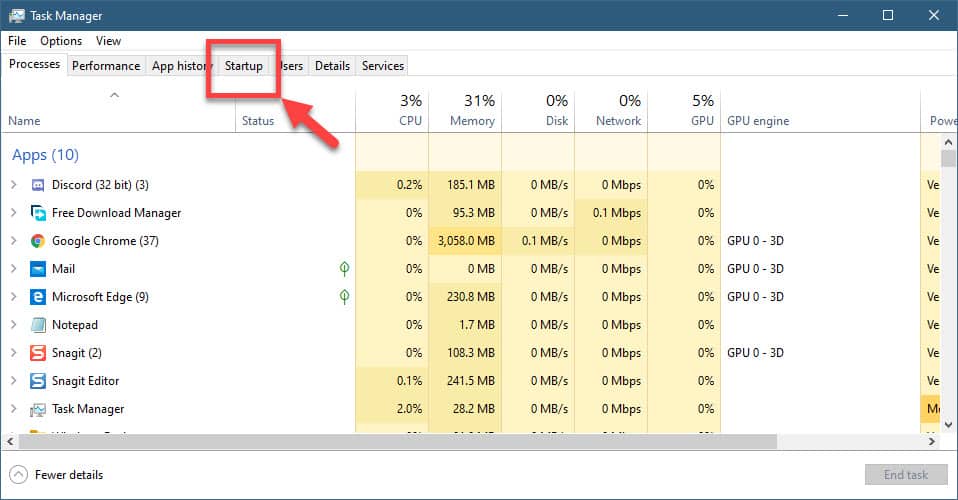Expand the Notepad process group
Screen dimensions: 958x500
13,325
